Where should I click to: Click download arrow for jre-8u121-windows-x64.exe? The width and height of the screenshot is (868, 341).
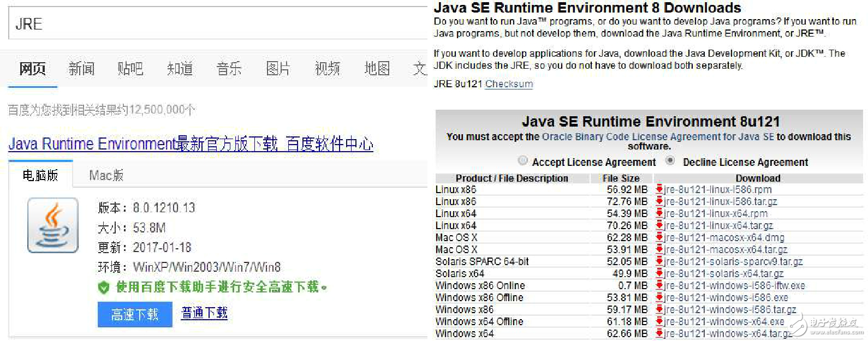(659, 321)
